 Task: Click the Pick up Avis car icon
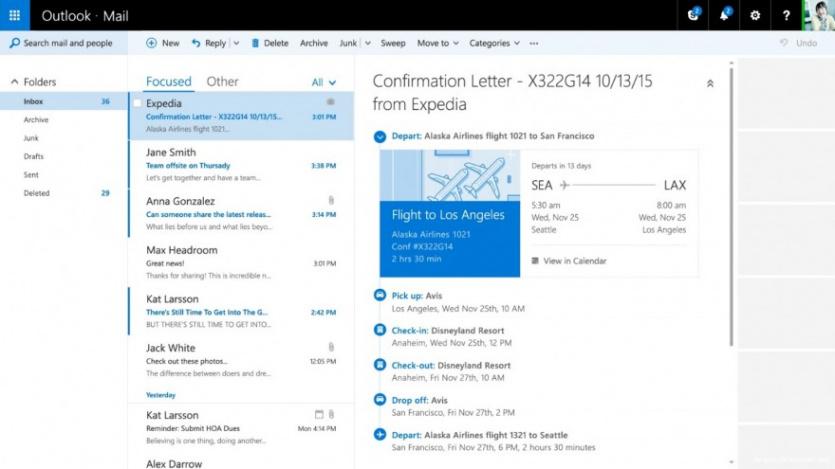pyautogui.click(x=379, y=296)
